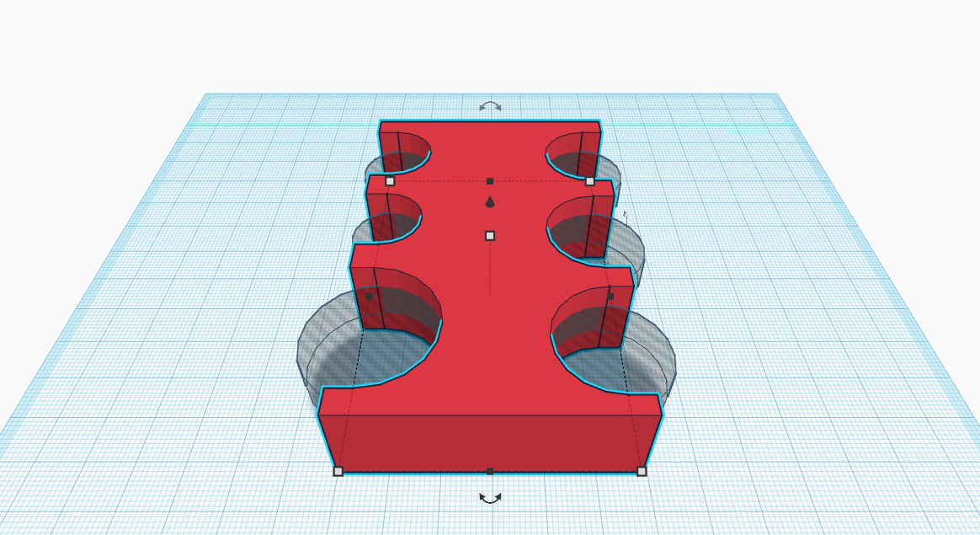The image size is (980, 535).
Task: Click the rotation arrow above the shape
Action: tap(490, 106)
